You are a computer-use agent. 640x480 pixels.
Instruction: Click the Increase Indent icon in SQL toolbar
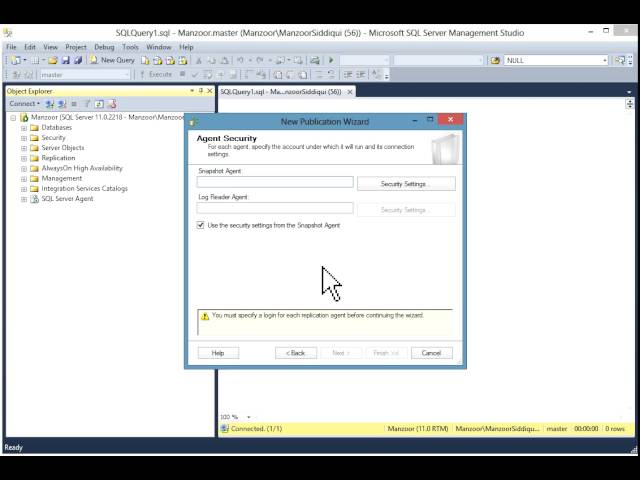pos(360,75)
